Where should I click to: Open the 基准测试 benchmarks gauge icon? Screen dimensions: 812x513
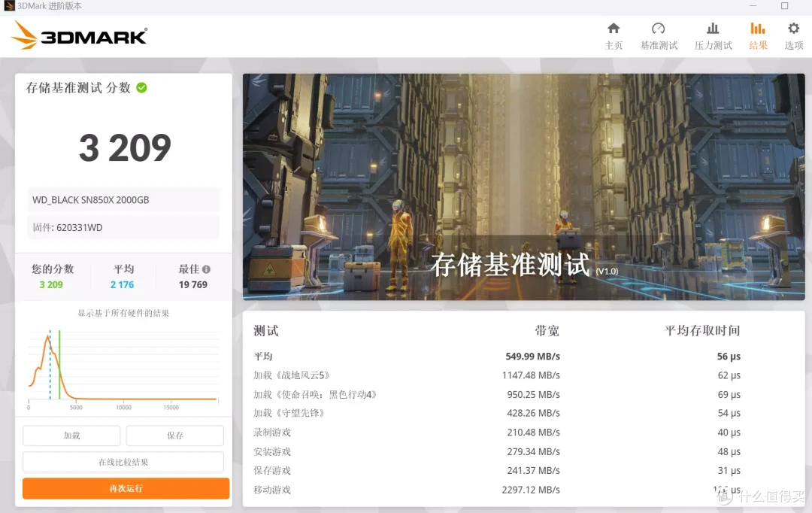point(658,29)
